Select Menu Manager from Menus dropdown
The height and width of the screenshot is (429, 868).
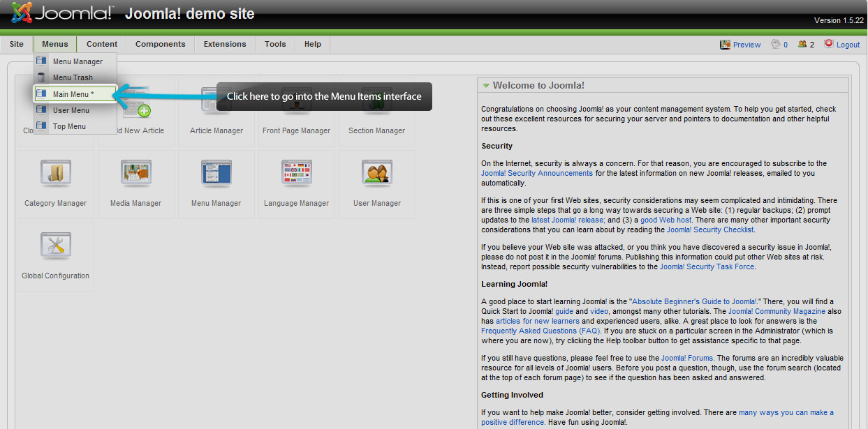coord(75,61)
